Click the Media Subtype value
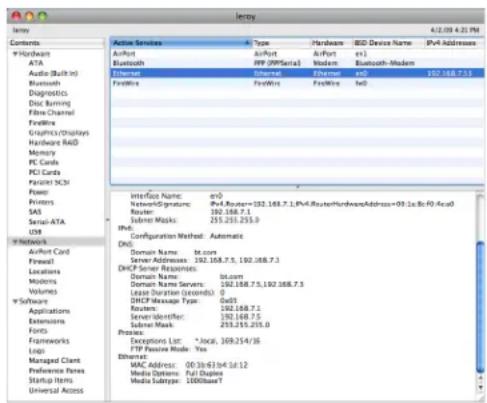 (204, 381)
